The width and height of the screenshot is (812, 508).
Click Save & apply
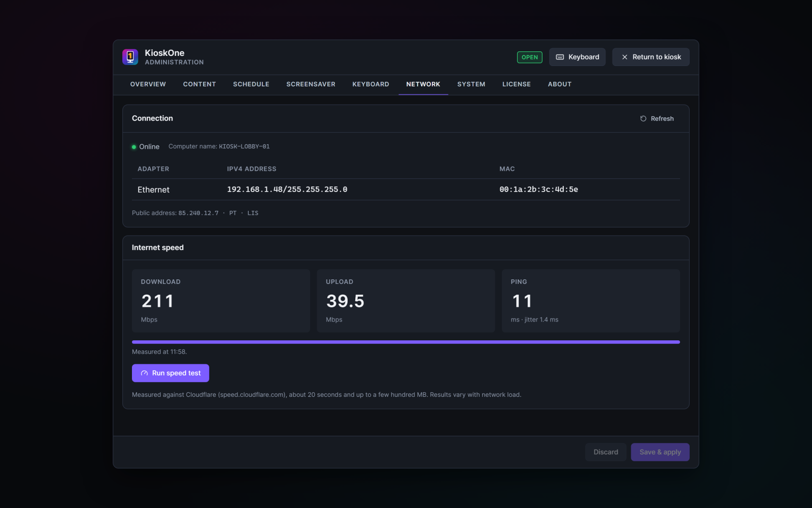[660, 452]
